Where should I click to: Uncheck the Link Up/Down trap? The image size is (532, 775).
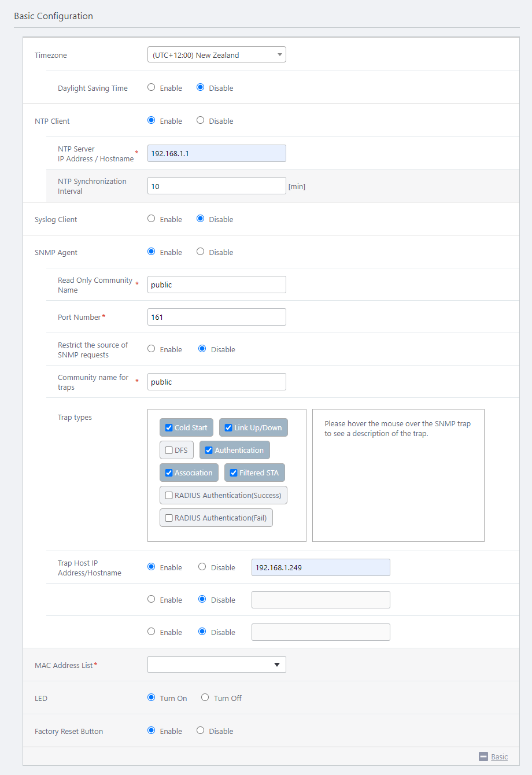(228, 428)
